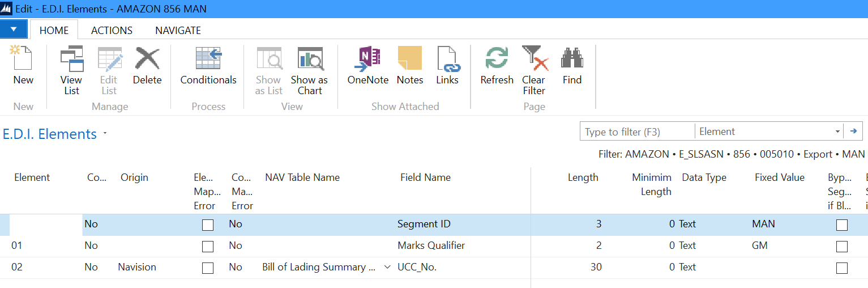Toggle Bypass Segment checkbox in MAN row
The width and height of the screenshot is (868, 288).
[841, 225]
